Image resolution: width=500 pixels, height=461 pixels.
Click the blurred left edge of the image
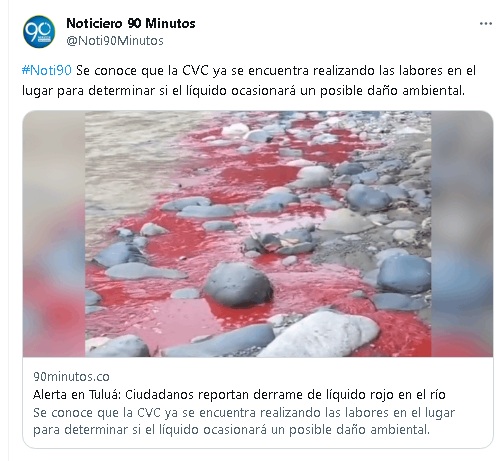coord(54,234)
